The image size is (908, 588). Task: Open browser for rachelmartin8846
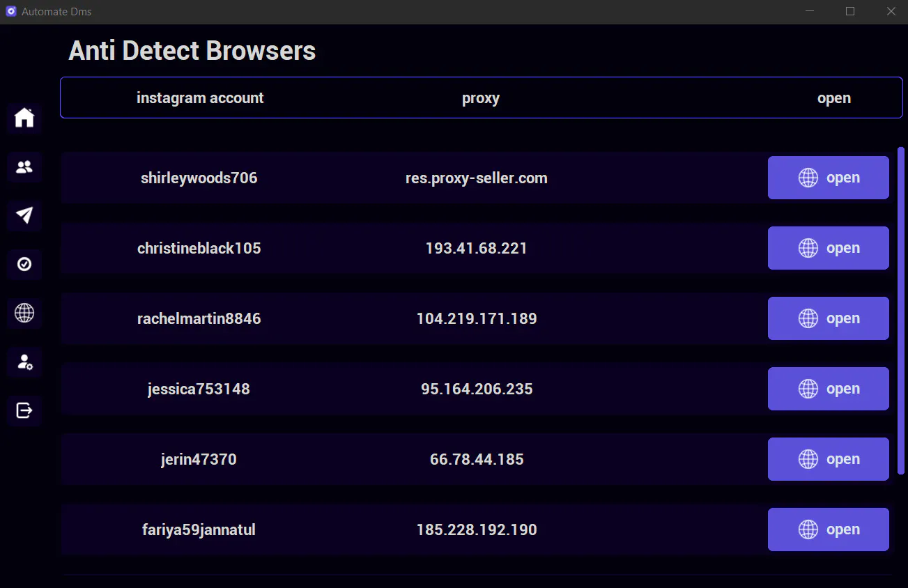(x=828, y=318)
